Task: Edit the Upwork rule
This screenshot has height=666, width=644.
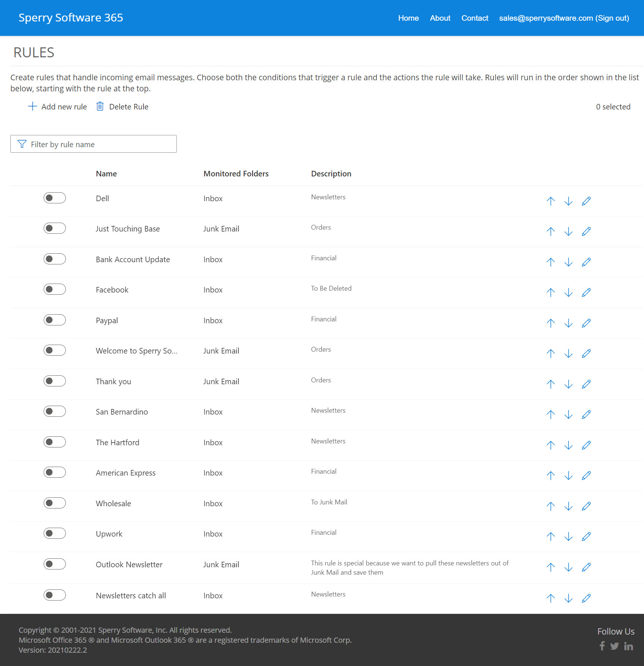Action: pos(586,537)
